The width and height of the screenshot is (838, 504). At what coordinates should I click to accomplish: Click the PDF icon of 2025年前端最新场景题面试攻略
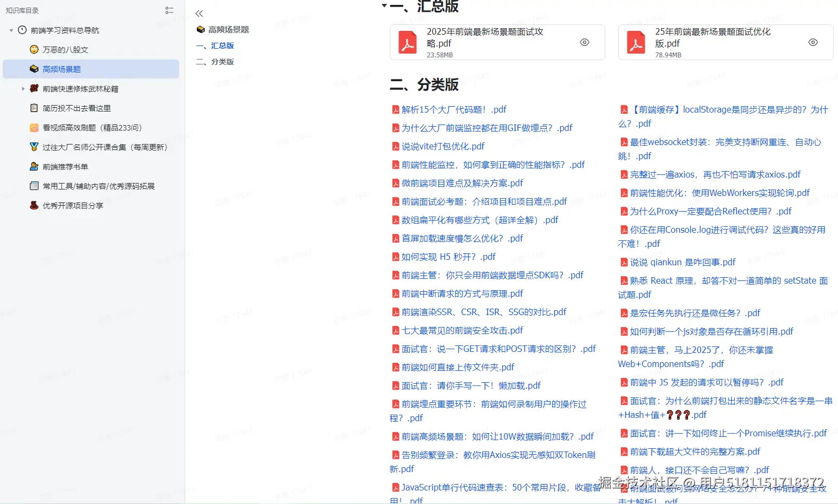click(x=408, y=42)
